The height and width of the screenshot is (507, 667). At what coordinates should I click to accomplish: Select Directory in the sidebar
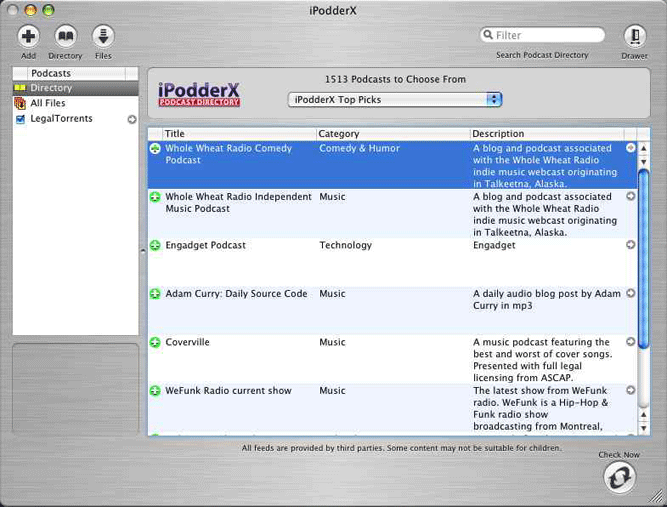click(75, 88)
